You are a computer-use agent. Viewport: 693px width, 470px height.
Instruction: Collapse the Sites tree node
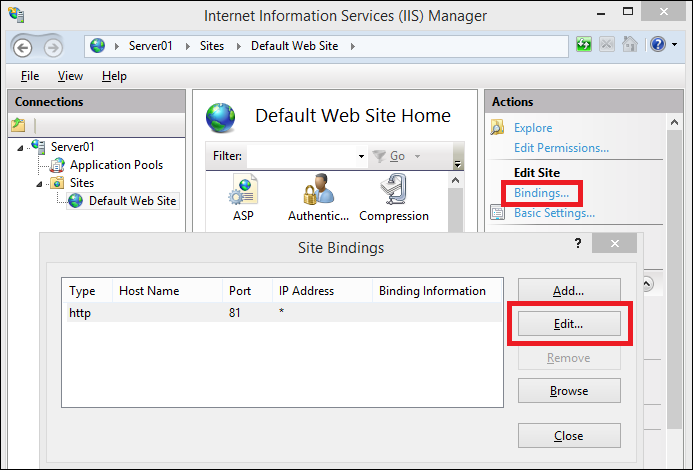(x=41, y=184)
